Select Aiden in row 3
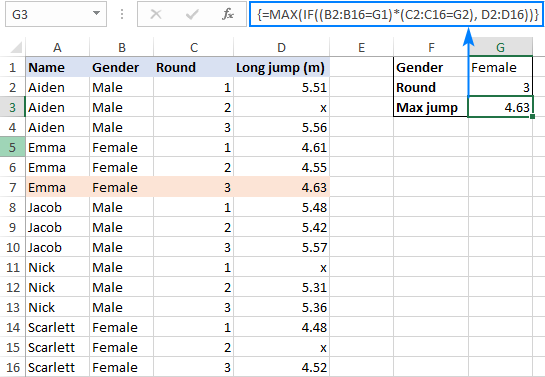Screen dimensions: 545x377 tap(57, 107)
